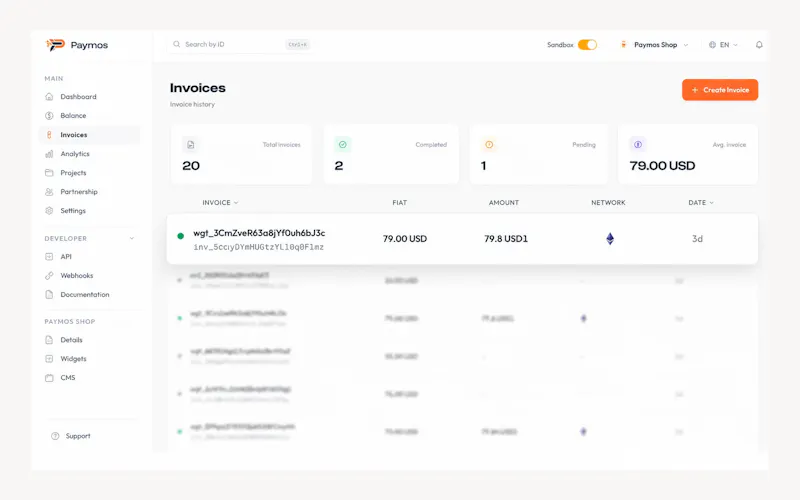Click the Create Invoice button
800x500 pixels.
point(720,90)
